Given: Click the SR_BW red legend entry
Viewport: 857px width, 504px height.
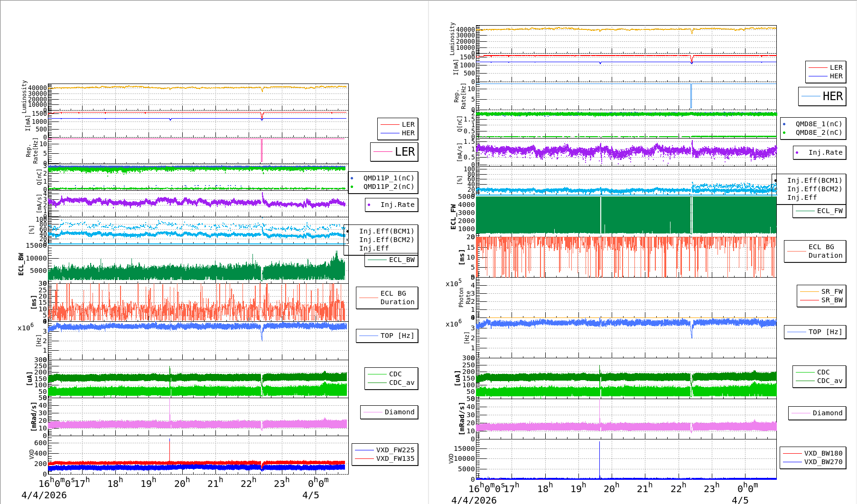Looking at the screenshot, I should pos(822,300).
